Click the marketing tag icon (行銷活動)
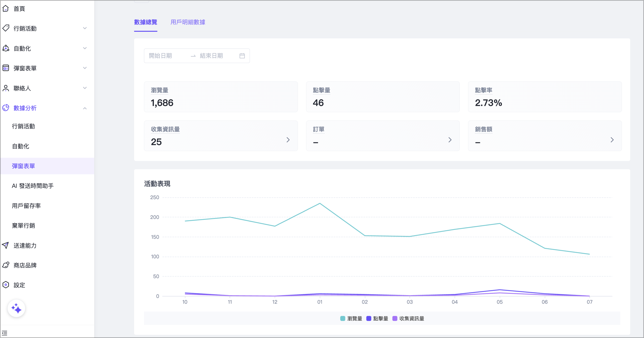The width and height of the screenshot is (644, 338). (6, 28)
